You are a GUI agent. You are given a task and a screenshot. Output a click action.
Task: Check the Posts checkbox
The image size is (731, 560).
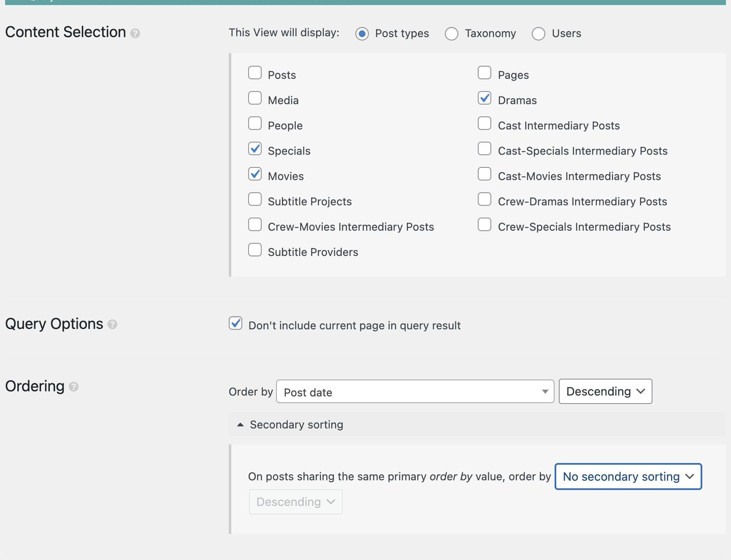tap(255, 73)
